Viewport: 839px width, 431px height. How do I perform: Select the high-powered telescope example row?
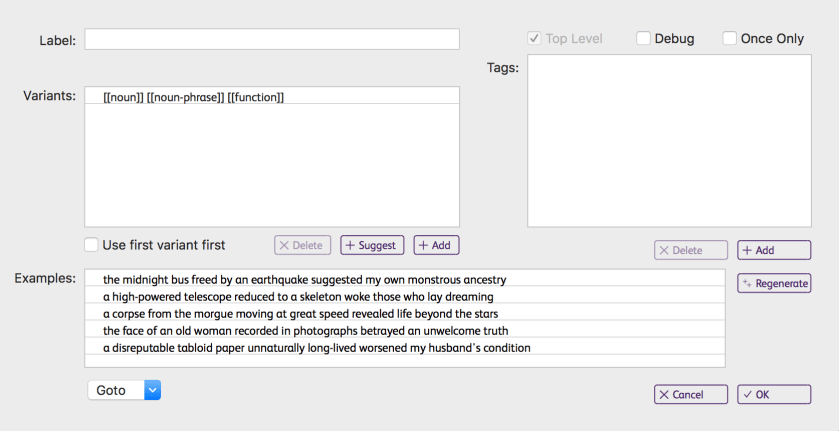click(x=298, y=297)
